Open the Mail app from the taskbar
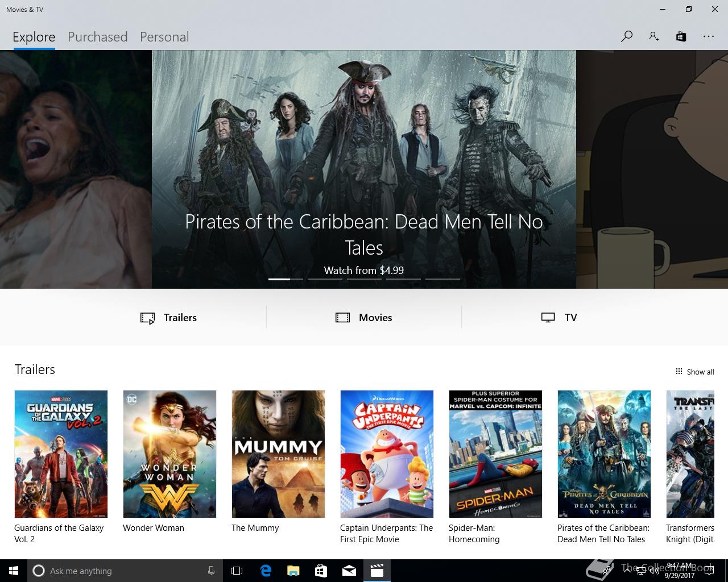The image size is (728, 582). point(349,571)
